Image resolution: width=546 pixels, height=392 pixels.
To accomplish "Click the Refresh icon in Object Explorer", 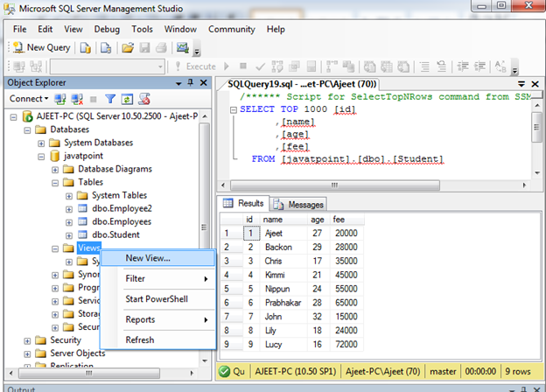I will 127,99.
